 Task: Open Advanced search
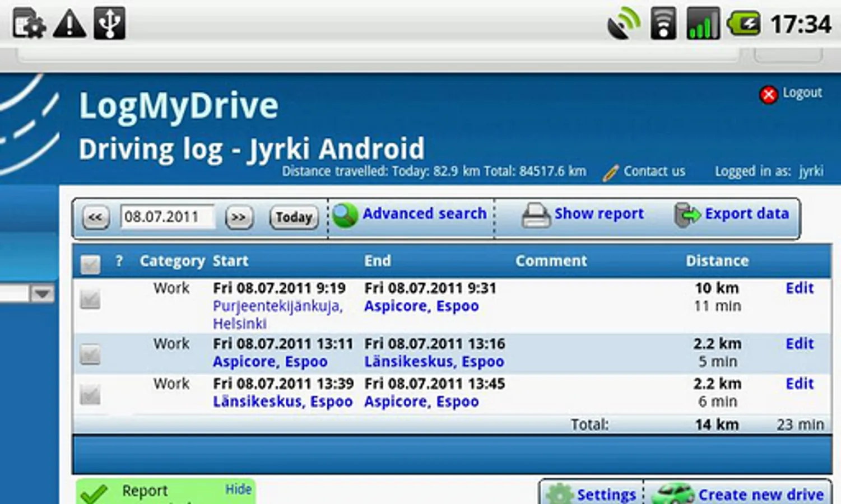(424, 213)
